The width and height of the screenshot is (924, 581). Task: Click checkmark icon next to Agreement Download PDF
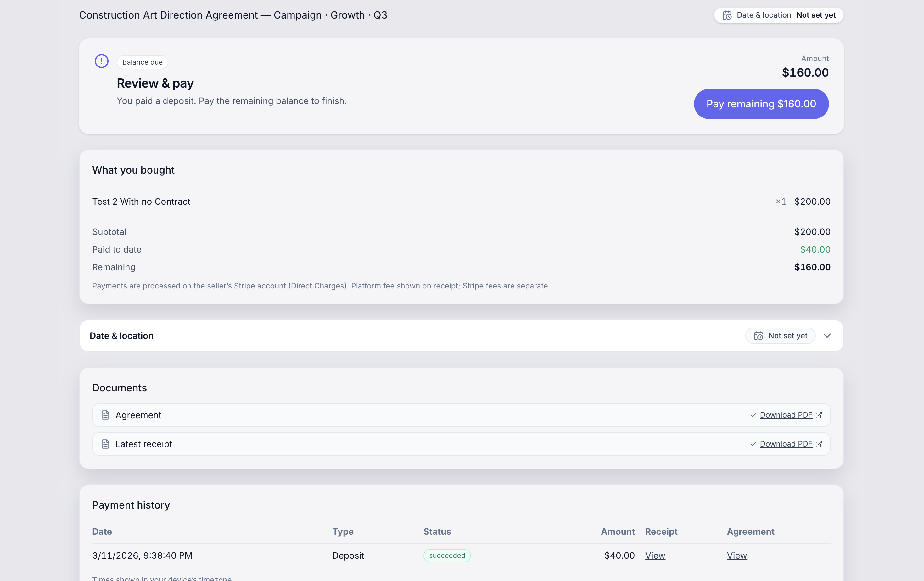[753, 415]
